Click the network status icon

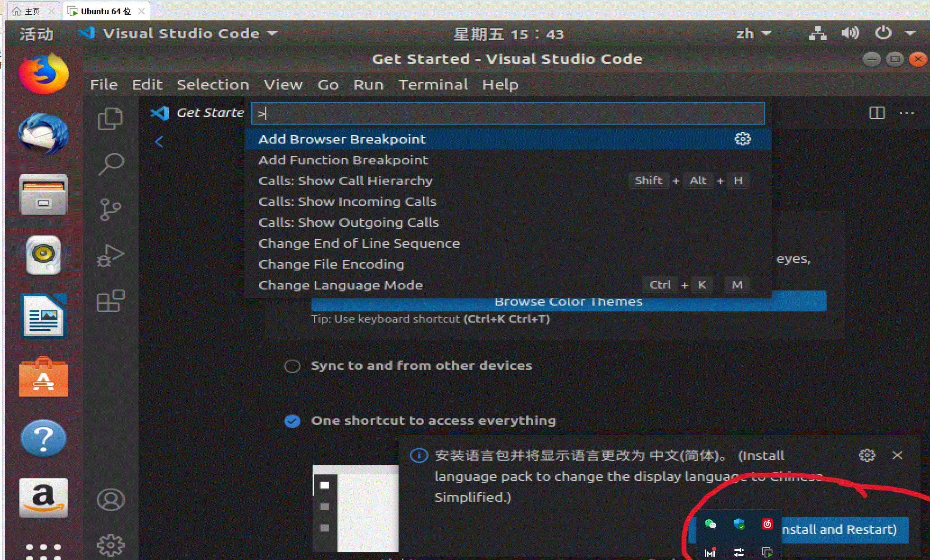(818, 33)
